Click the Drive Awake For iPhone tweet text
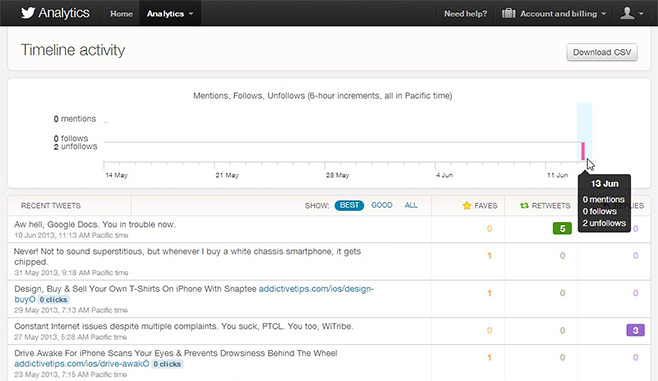Viewport: 658px width, 381px height. point(175,353)
